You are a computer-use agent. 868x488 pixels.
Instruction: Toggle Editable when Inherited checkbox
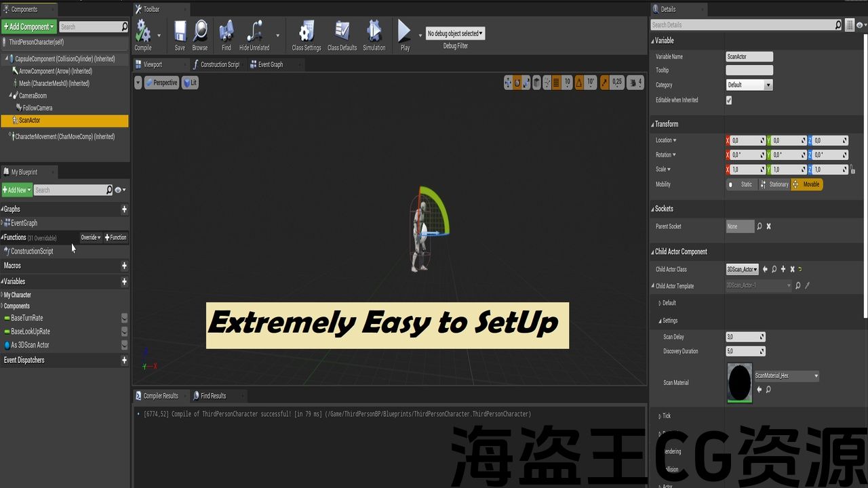point(729,100)
